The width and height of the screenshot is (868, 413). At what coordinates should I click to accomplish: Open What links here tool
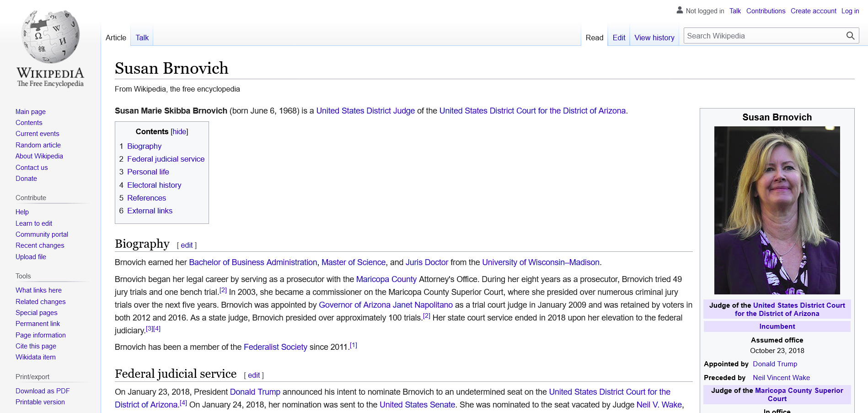click(38, 290)
